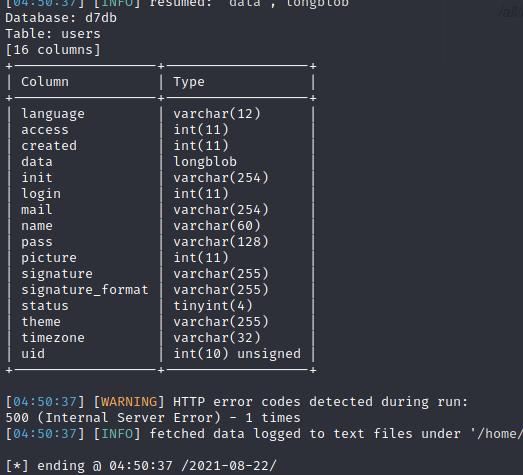Click the 'Table: users' text
Screen dimensions: 523x475
(53, 34)
